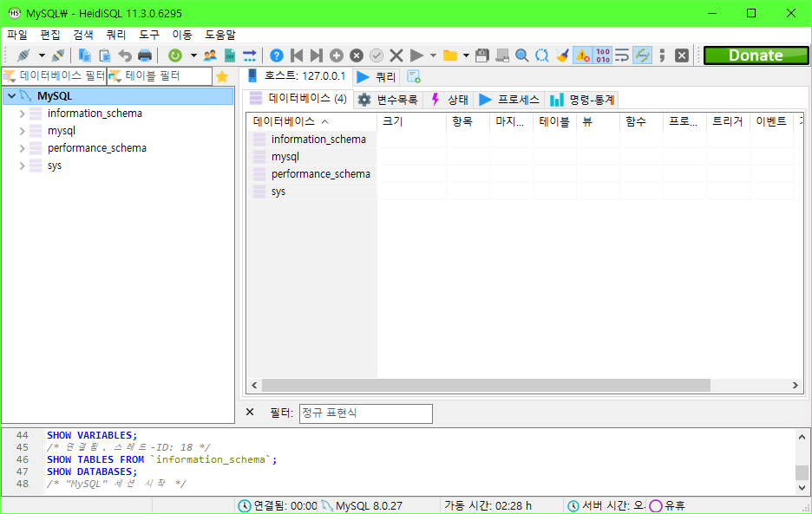Viewport: 812px width, 514px height.
Task: Click the Replace text circular-arrows icon
Action: [x=542, y=55]
